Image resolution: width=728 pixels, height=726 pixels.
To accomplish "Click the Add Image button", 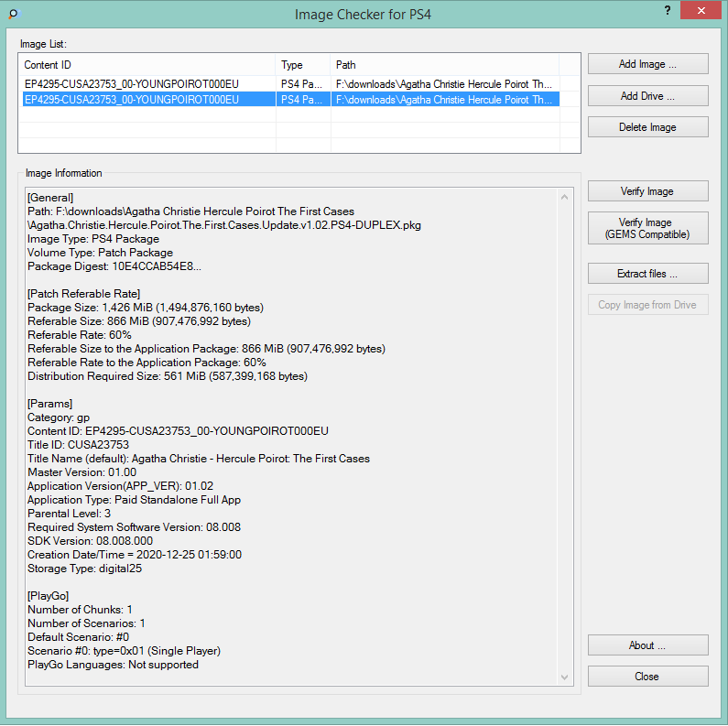I will 647,64.
